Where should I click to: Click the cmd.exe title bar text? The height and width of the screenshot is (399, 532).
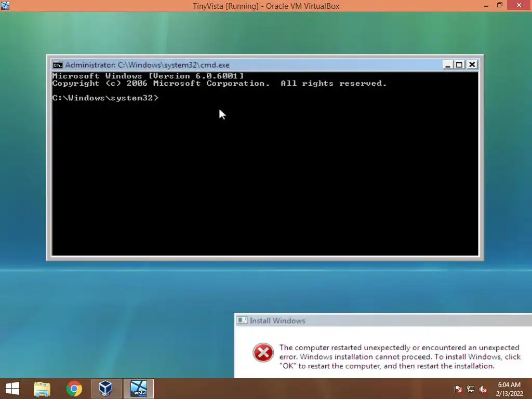point(147,65)
